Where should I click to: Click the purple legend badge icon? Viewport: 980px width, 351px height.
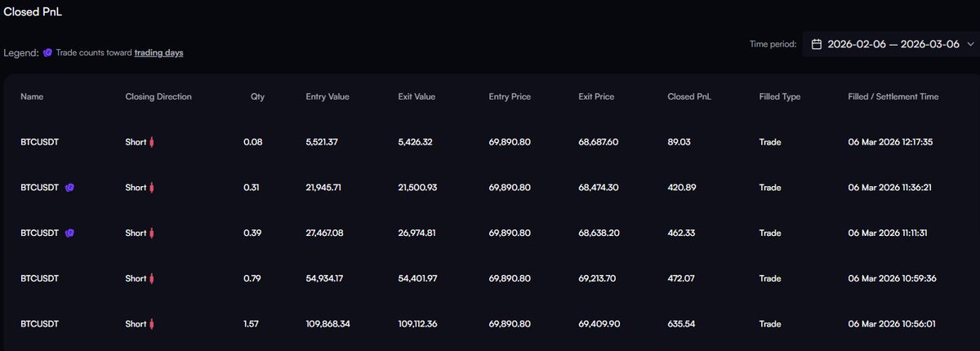pyautogui.click(x=48, y=52)
